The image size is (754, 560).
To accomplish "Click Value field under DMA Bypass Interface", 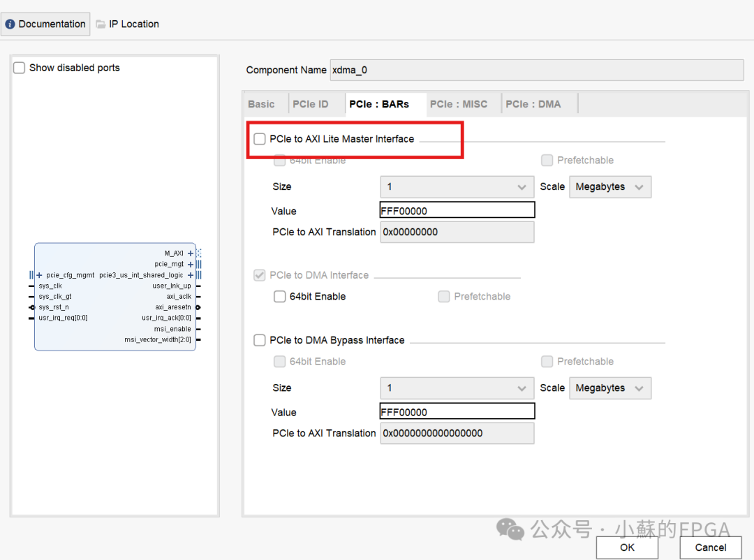I will (457, 411).
